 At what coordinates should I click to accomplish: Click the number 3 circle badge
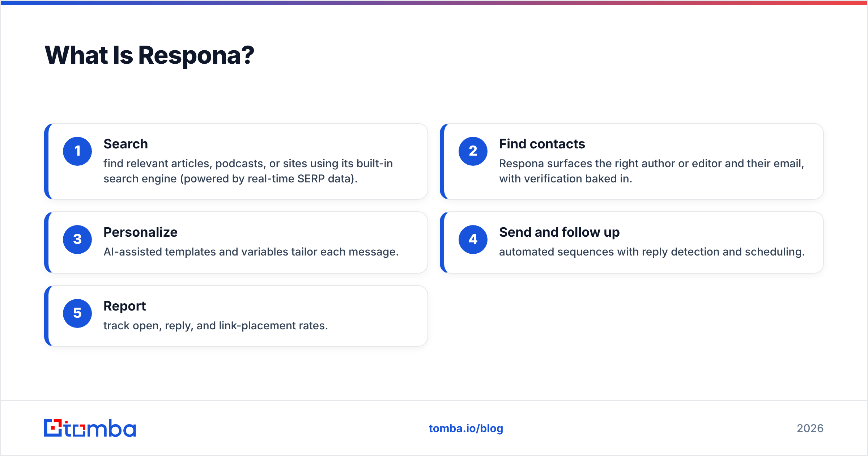(x=77, y=240)
